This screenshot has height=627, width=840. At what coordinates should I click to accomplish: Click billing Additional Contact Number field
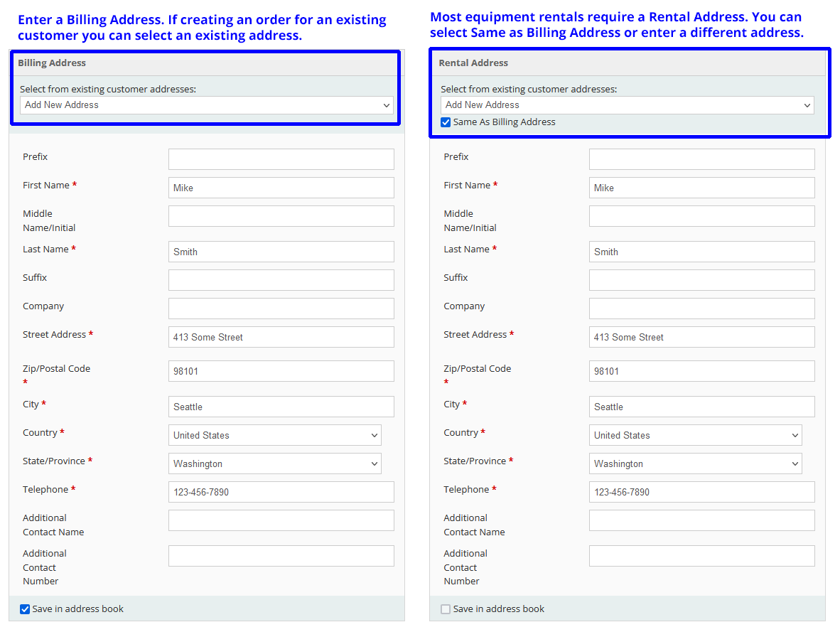(x=281, y=556)
